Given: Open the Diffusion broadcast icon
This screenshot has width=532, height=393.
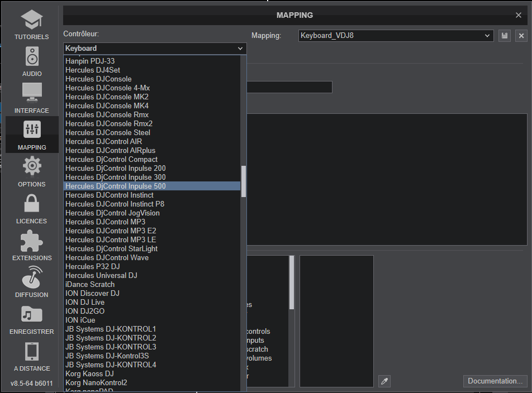Looking at the screenshot, I should (32, 277).
